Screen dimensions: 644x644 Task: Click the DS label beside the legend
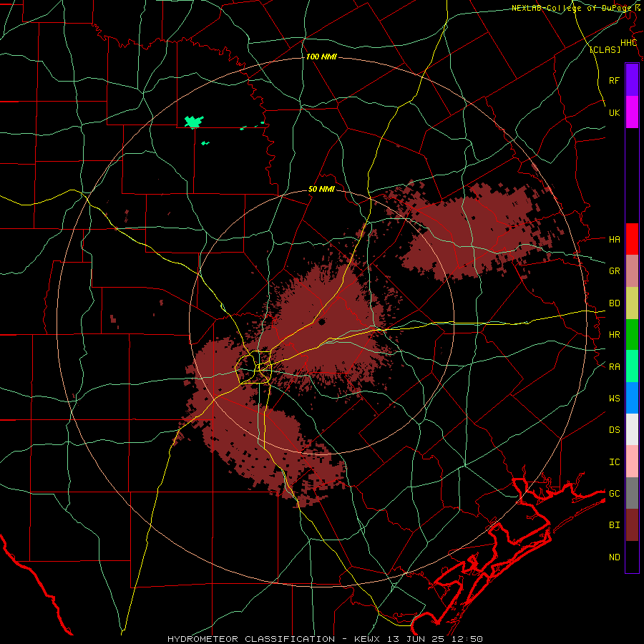(x=614, y=430)
